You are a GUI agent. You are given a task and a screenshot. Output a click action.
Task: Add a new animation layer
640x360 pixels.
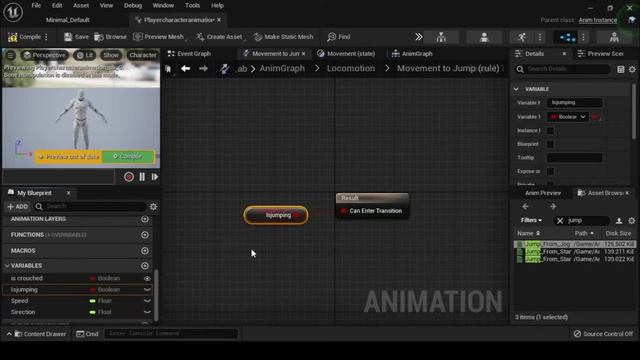pyautogui.click(x=145, y=219)
